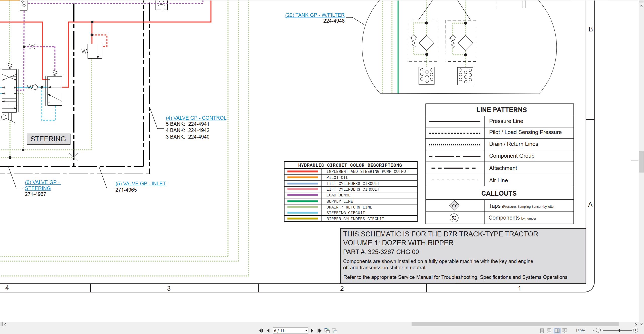Open the (4) VALVE GP - CONTROL link
Viewport: 644px width, 334px height.
click(x=196, y=118)
